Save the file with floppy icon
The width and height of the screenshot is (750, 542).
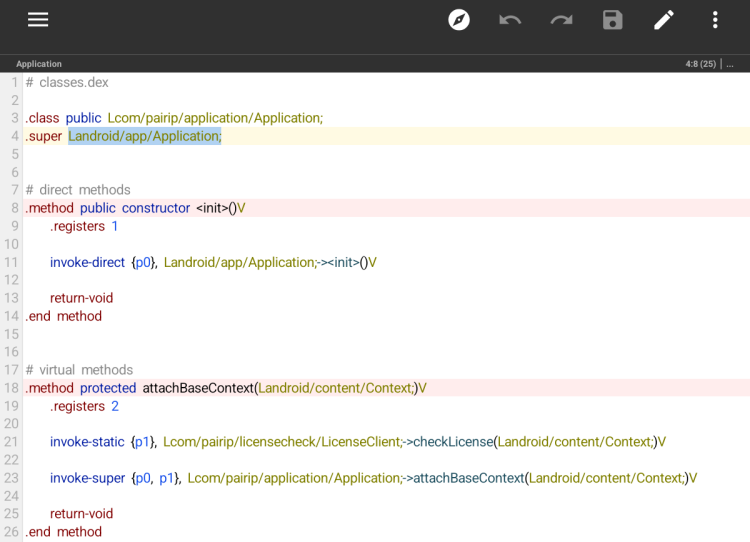click(613, 20)
